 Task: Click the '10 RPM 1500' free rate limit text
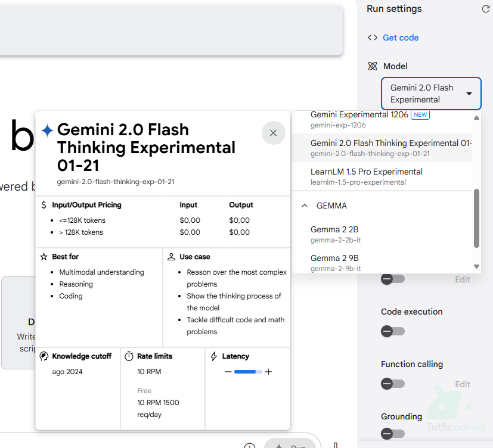tap(158, 403)
